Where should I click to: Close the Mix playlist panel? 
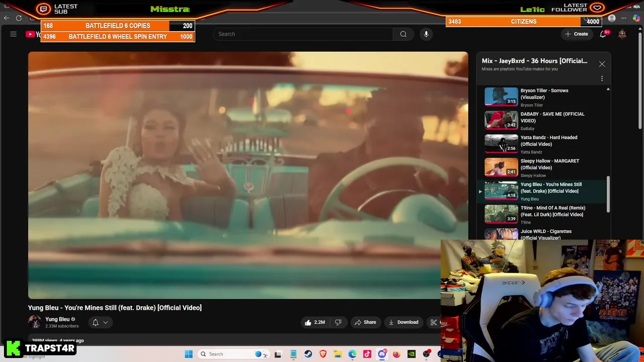point(602,64)
